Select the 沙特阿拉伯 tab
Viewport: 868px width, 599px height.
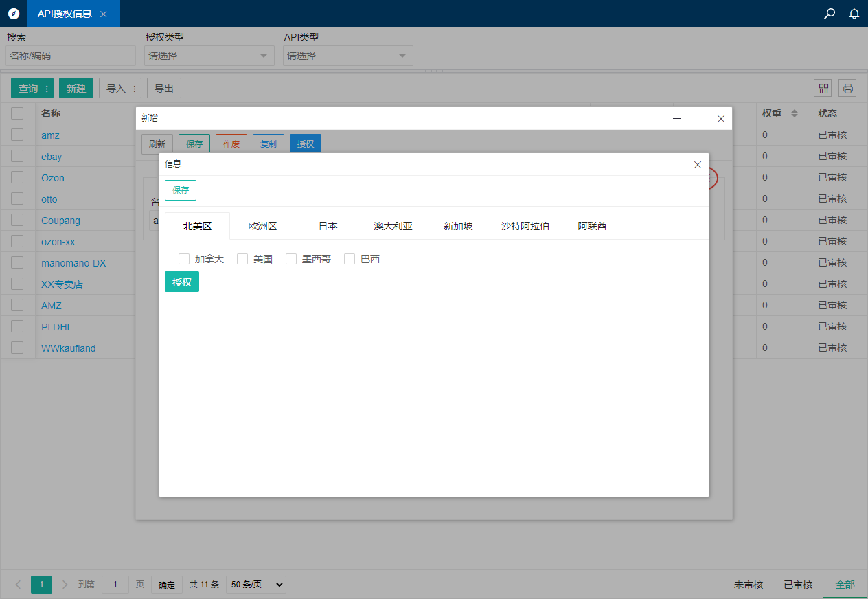pos(525,226)
